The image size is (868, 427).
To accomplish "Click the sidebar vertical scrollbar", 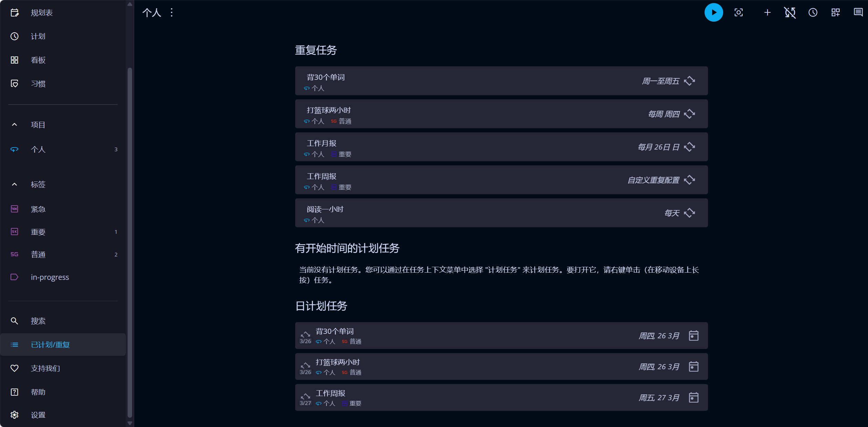I will [x=130, y=241].
